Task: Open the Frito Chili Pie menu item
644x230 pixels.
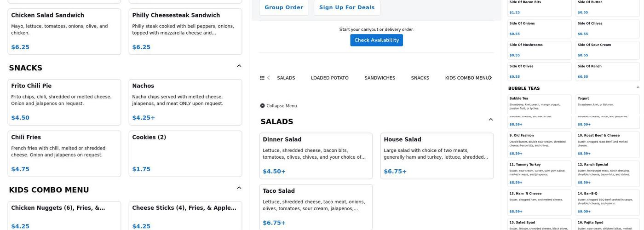Action: pos(64,102)
